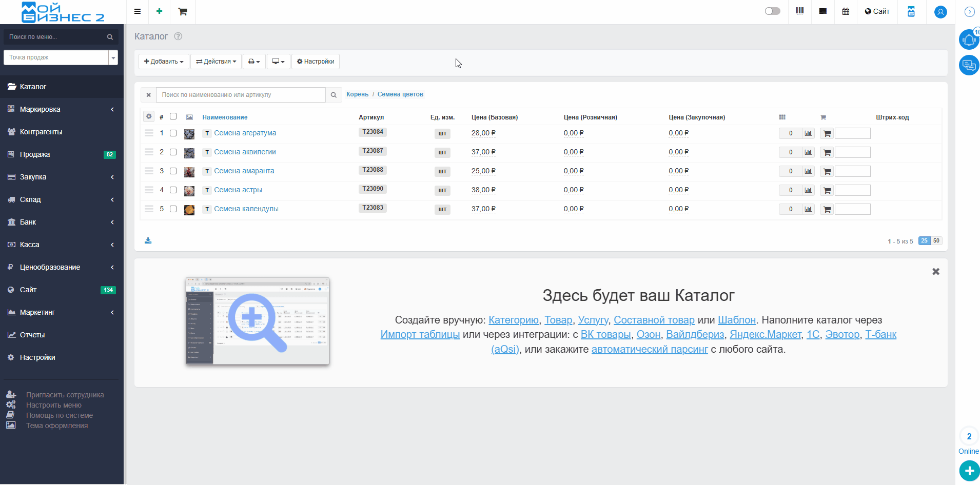This screenshot has height=485, width=980.
Task: Toggle the switch in the top header
Action: click(x=772, y=11)
